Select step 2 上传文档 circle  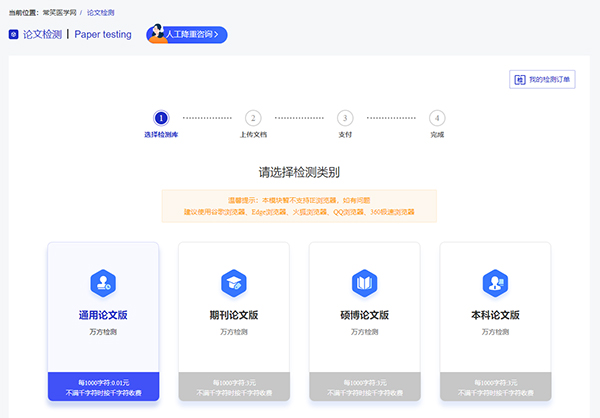click(x=253, y=117)
